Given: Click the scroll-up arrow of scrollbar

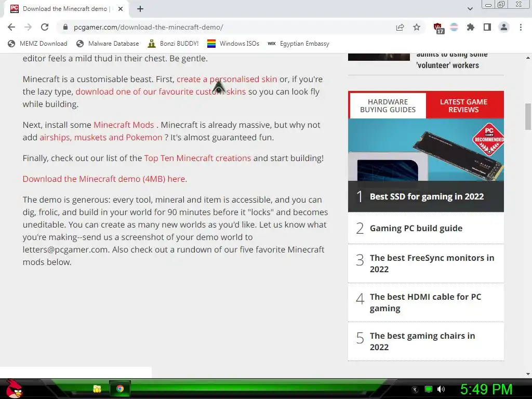Looking at the screenshot, I should click(528, 58).
